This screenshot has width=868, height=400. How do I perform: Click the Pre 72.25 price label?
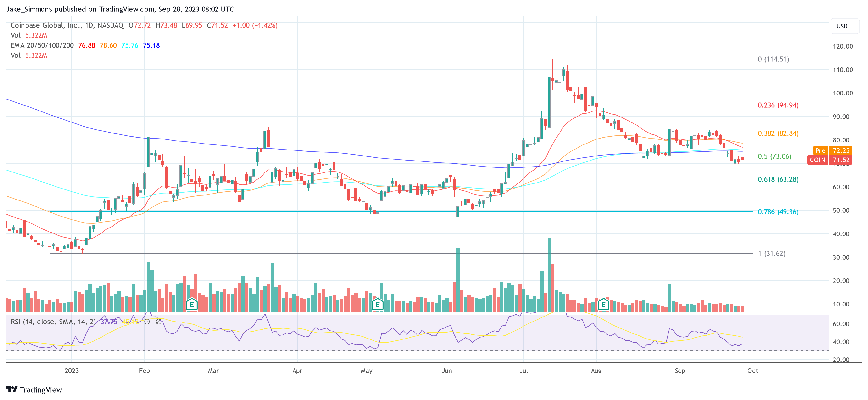coord(833,150)
